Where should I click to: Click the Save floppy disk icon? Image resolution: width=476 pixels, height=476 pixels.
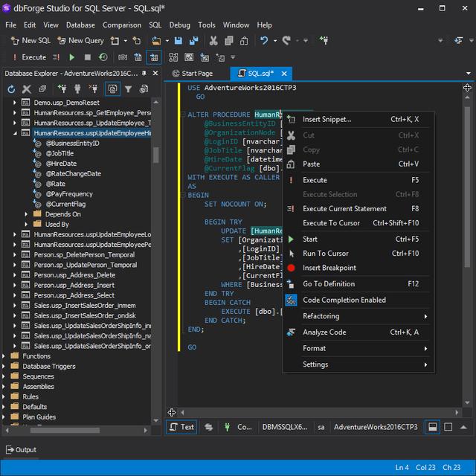(x=178, y=40)
